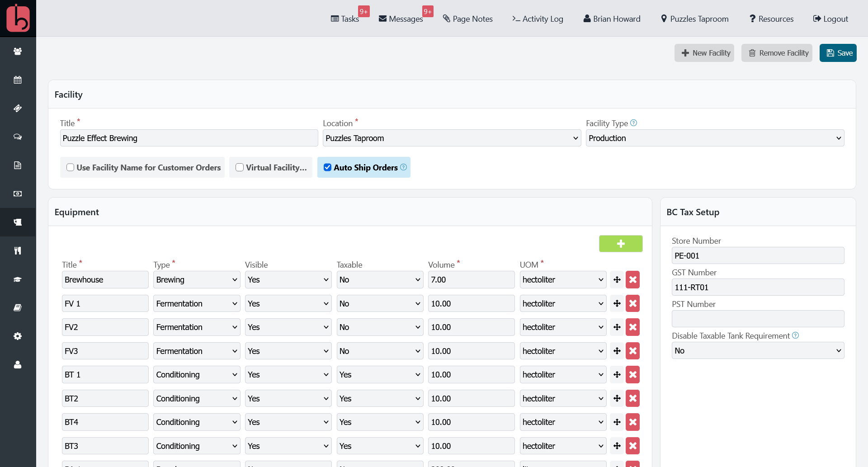Open the Facility Type dropdown
Image resolution: width=868 pixels, height=467 pixels.
pyautogui.click(x=715, y=138)
